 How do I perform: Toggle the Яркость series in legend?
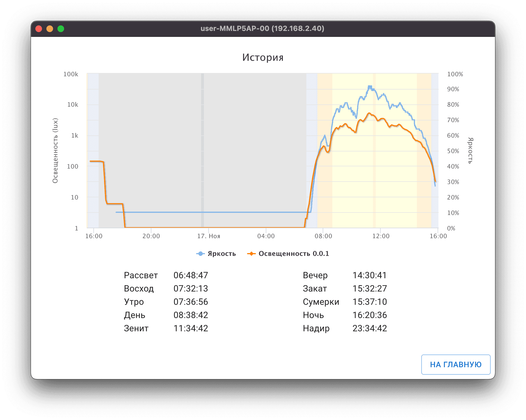(x=216, y=254)
